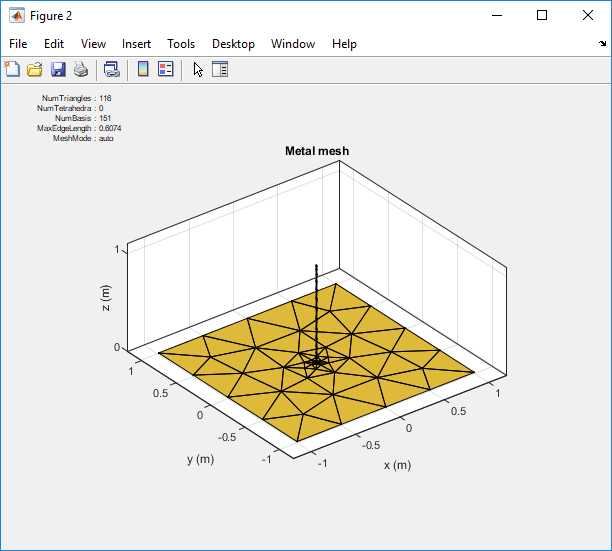Viewport: 612px width, 551px height.
Task: Open the Window menu
Action: (293, 44)
